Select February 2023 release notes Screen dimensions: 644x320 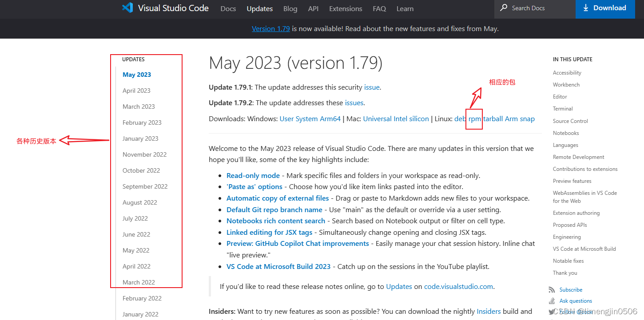click(x=142, y=122)
